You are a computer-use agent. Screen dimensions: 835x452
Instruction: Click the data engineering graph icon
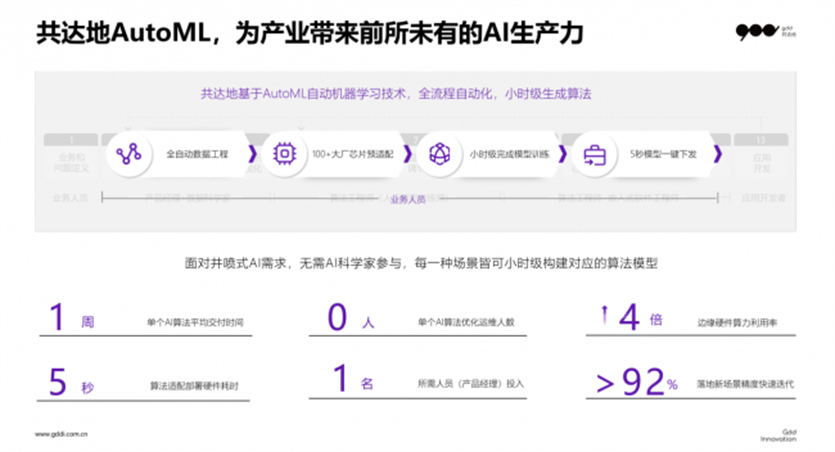(128, 154)
